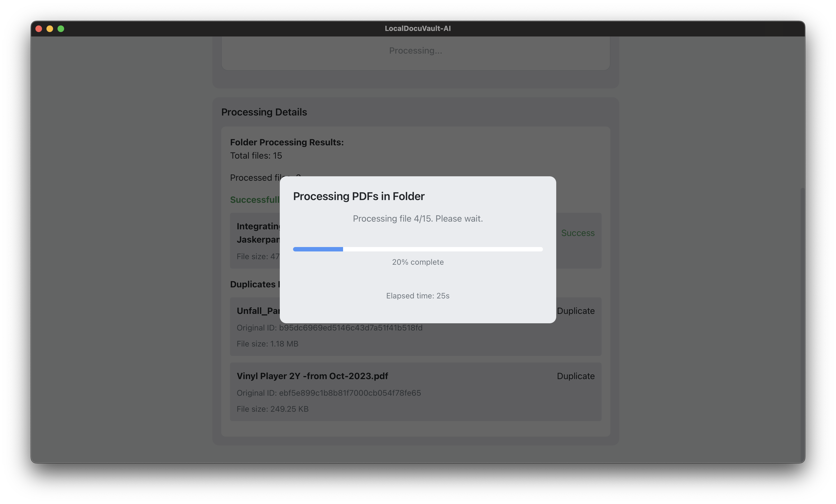Close the window with the red button
The width and height of the screenshot is (836, 504).
[x=39, y=29]
